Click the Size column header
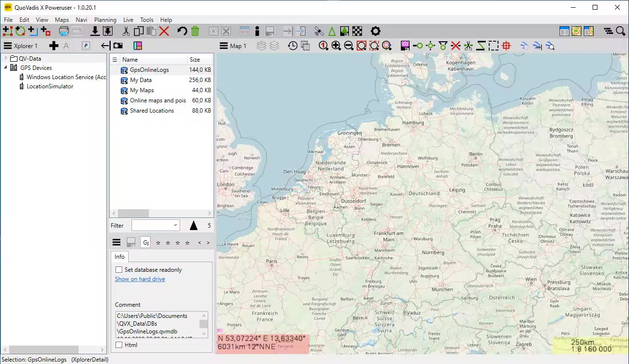Image resolution: width=629 pixels, height=364 pixels. tap(195, 60)
